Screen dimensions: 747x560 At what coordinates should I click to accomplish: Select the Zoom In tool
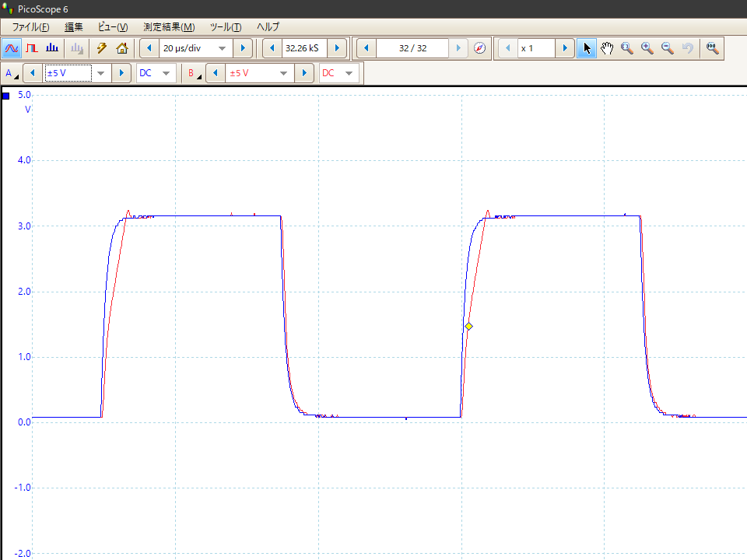647,48
